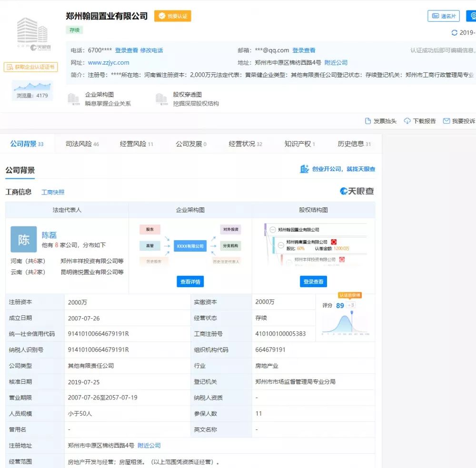Click 查看详情 button under 企业架构图

[x=190, y=282]
